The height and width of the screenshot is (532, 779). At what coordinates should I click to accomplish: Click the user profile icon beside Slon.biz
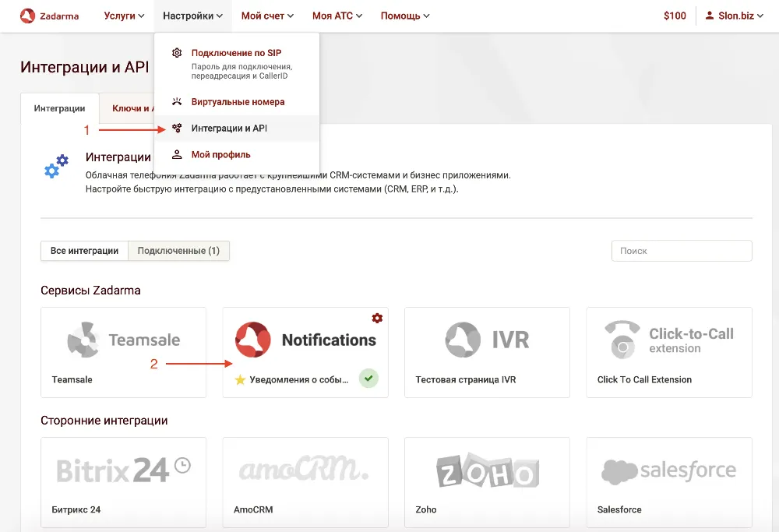point(710,16)
